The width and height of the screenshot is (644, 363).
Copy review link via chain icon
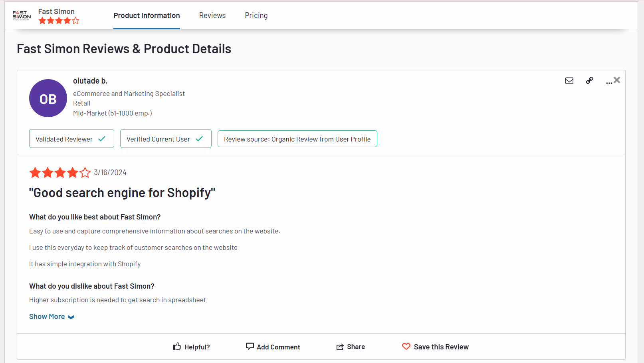[589, 81]
